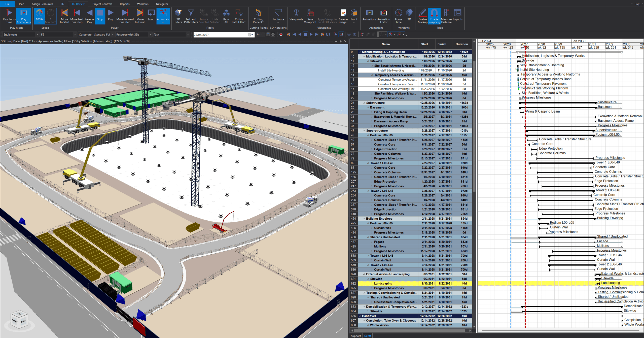Screen dimensions: 644x338
Task: Open the Equipment dropdown
Action: coord(20,35)
